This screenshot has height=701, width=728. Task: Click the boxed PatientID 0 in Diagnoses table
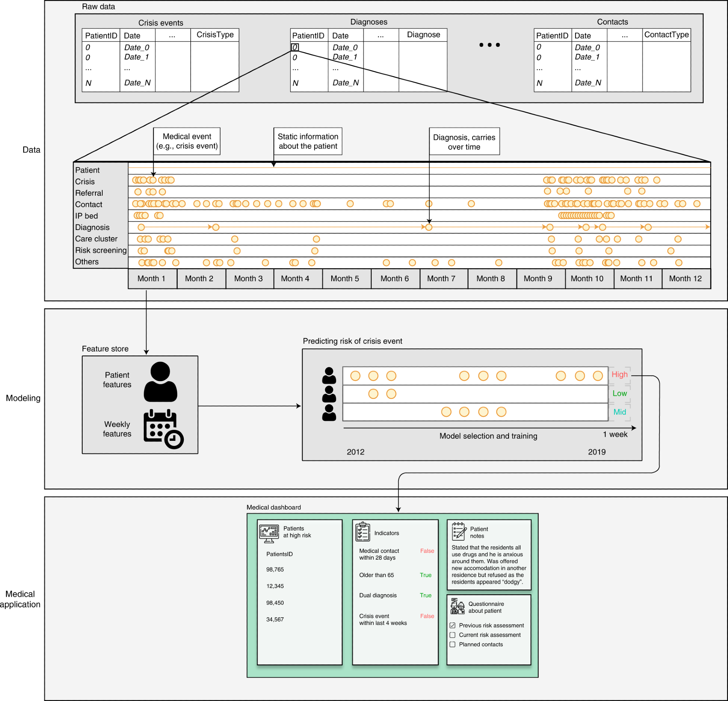(294, 47)
